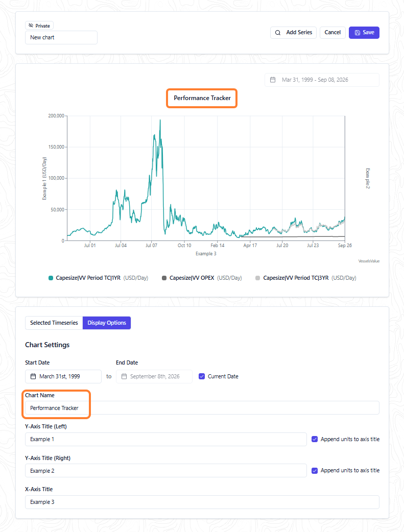Screen dimensions: 404x532
Task: Toggle the Current Date checkbox
Action: (202, 376)
